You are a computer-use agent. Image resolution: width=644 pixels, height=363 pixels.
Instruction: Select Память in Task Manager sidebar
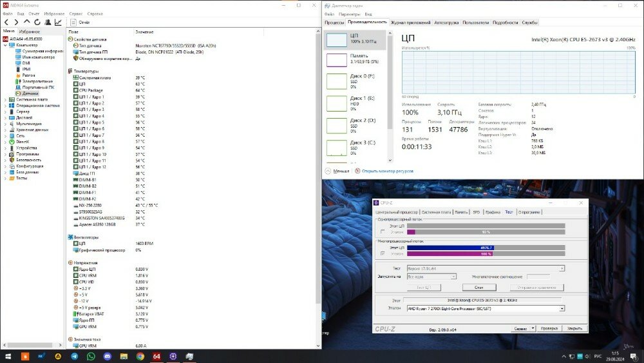pos(355,59)
